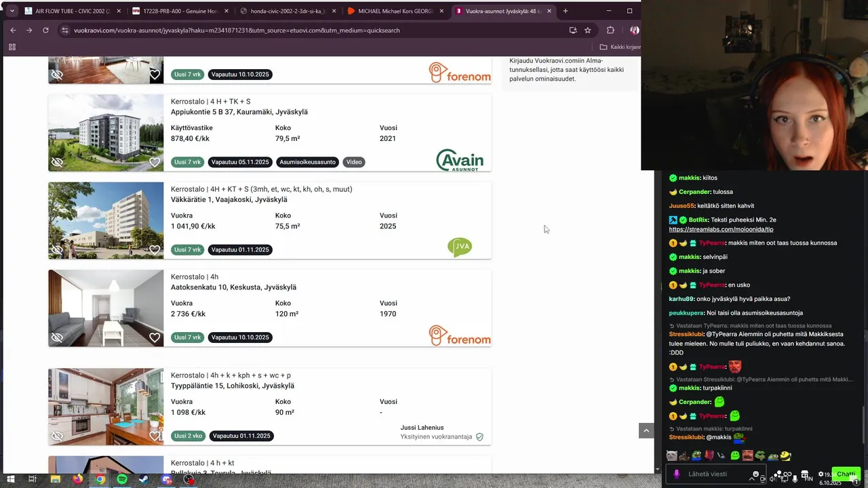Click the purple microphone icon in chat box
This screenshot has height=488, width=868.
tap(676, 474)
